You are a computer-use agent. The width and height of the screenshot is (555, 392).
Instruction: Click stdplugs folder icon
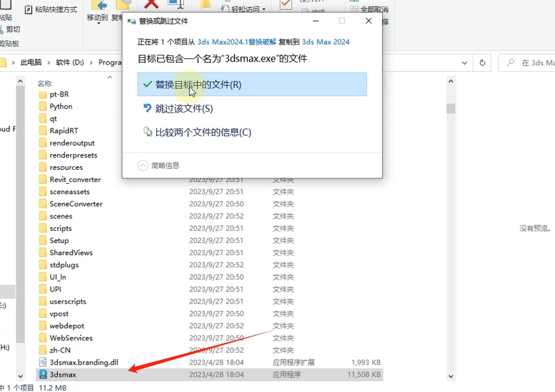coord(43,265)
